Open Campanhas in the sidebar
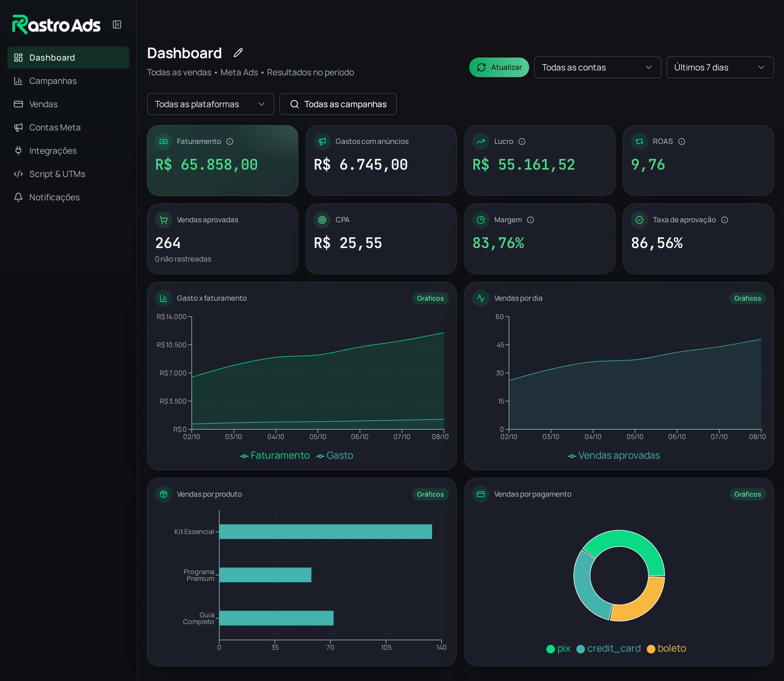The image size is (784, 681). (x=68, y=81)
